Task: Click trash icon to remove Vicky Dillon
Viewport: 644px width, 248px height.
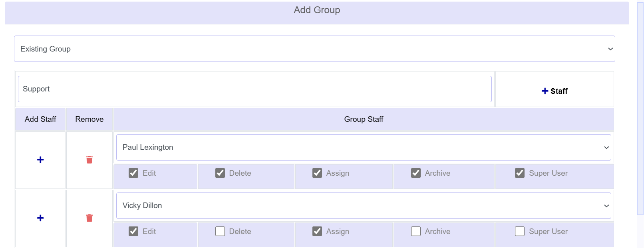Action: click(89, 218)
